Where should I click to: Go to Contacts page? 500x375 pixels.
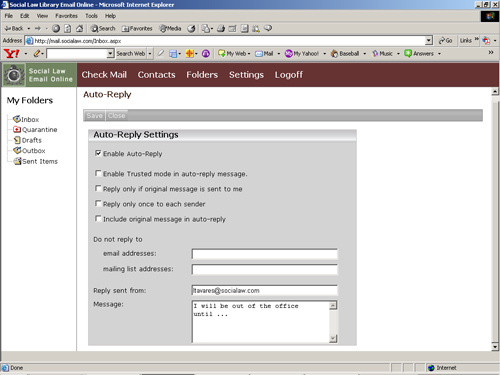click(156, 75)
